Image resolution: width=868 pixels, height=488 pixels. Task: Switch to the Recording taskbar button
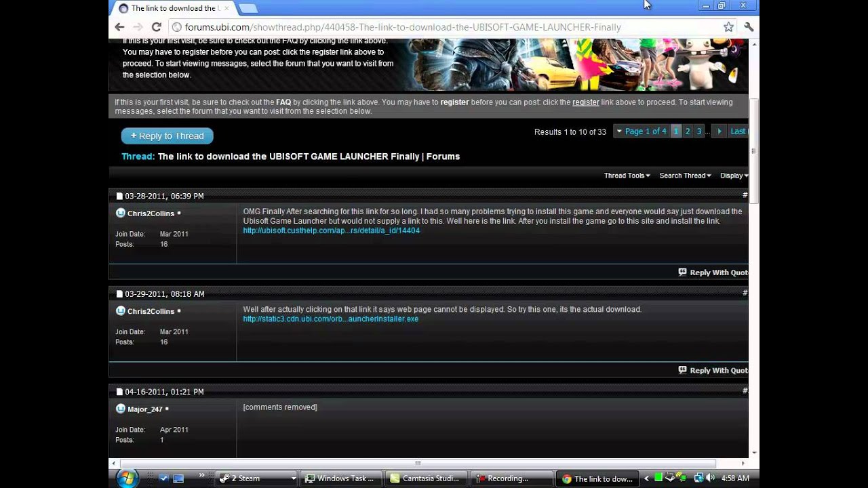click(511, 479)
